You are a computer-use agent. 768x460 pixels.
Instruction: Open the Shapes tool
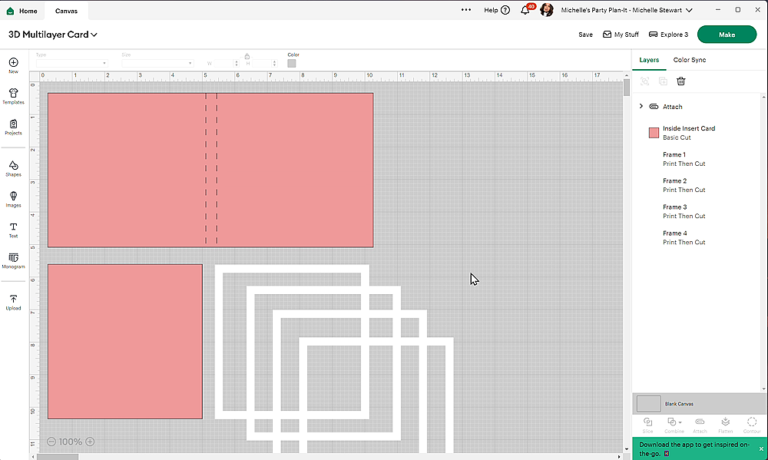click(x=13, y=169)
